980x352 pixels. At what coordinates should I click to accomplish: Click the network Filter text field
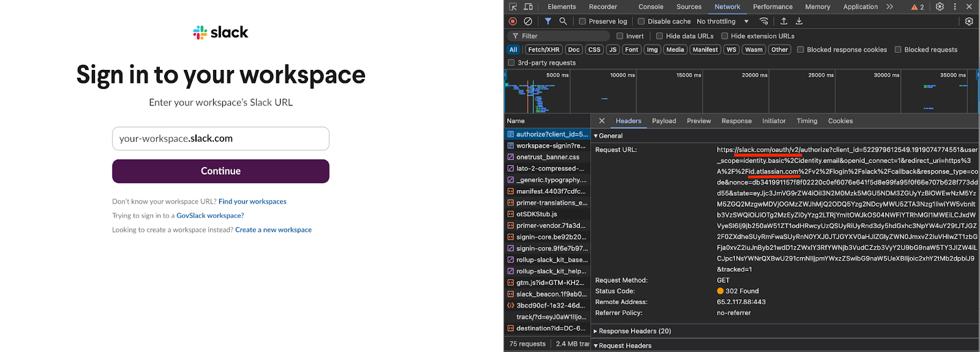559,36
